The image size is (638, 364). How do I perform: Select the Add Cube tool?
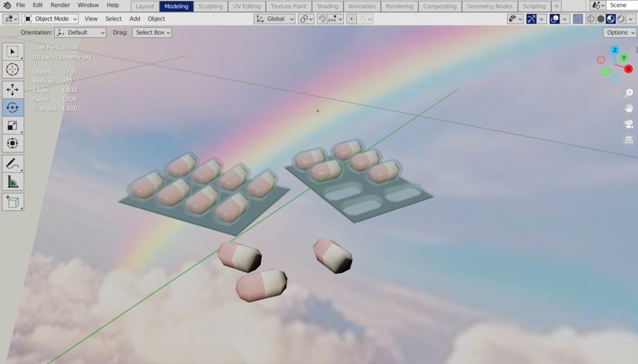(x=12, y=202)
